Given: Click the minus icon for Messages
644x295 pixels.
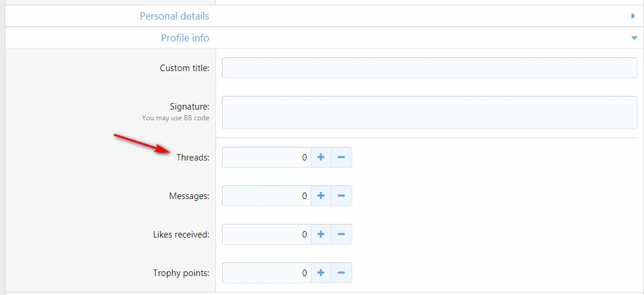Looking at the screenshot, I should coord(341,196).
